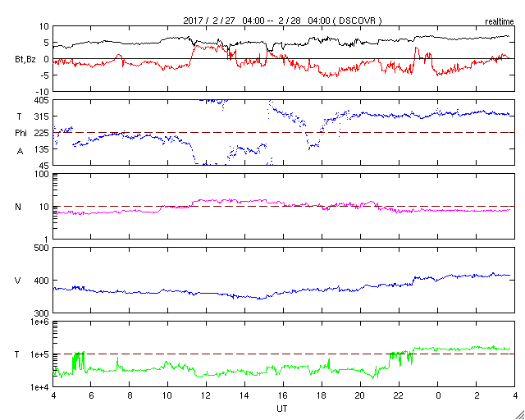Click the '135' Phi tick label
Screen dimensions: 525x420
pyautogui.click(x=42, y=149)
